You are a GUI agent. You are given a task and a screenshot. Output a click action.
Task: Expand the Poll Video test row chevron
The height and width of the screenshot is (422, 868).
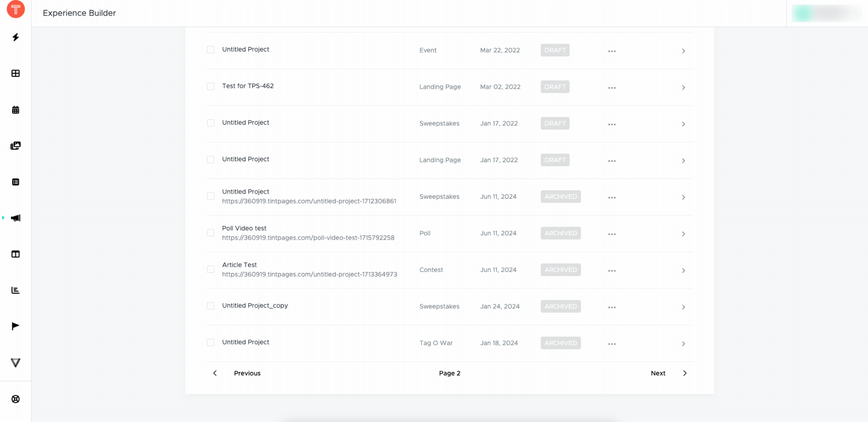(x=683, y=234)
